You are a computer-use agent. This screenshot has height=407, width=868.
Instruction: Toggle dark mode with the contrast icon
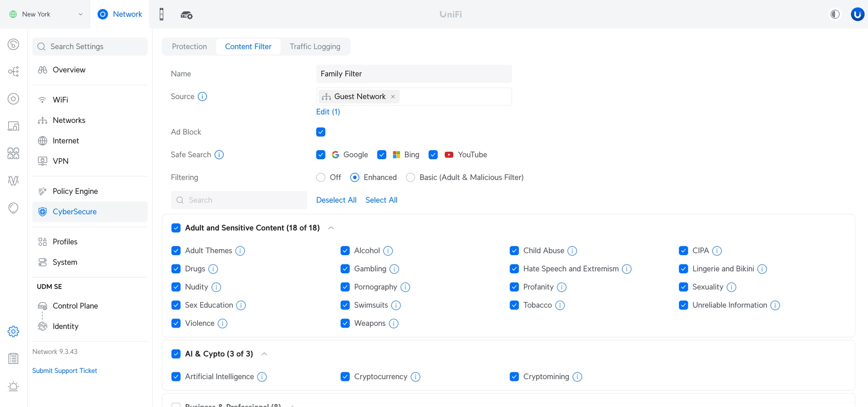pyautogui.click(x=835, y=14)
